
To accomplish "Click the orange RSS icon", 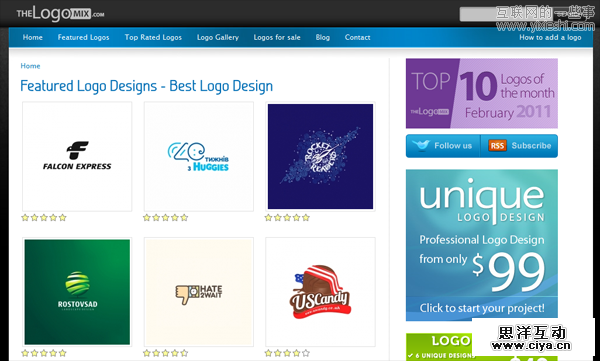I will [x=497, y=146].
